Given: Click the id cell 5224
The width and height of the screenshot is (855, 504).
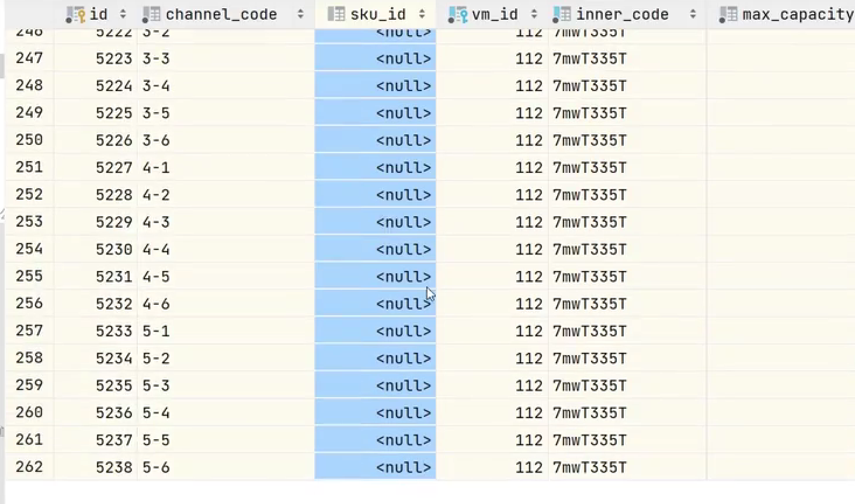Looking at the screenshot, I should tap(96, 86).
